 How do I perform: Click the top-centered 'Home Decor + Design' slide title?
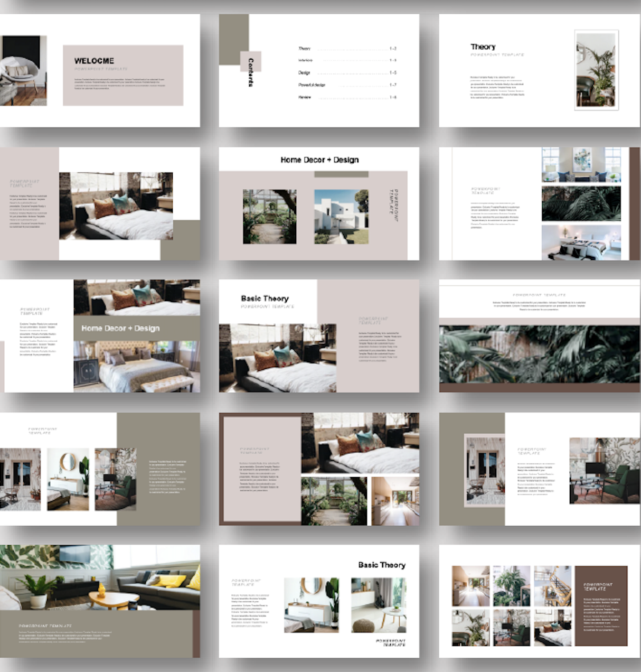coord(319,160)
